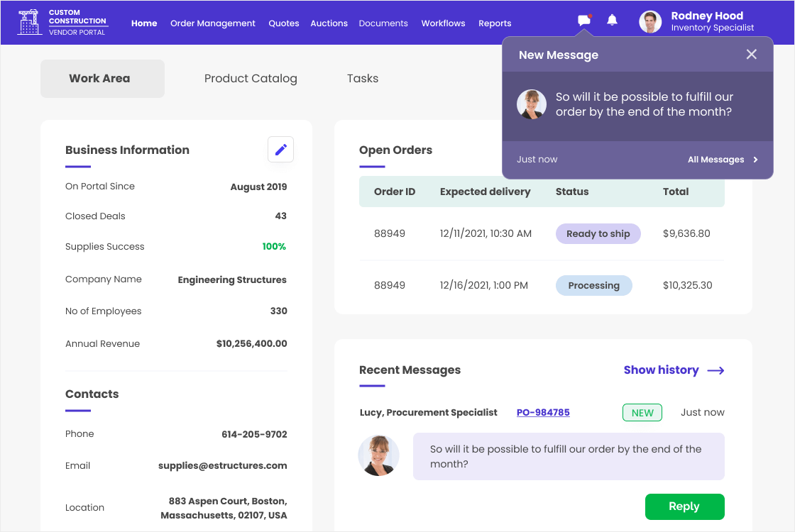Click the Annual Revenue $10,256,400.00 value
This screenshot has height=532, width=795.
pos(251,343)
